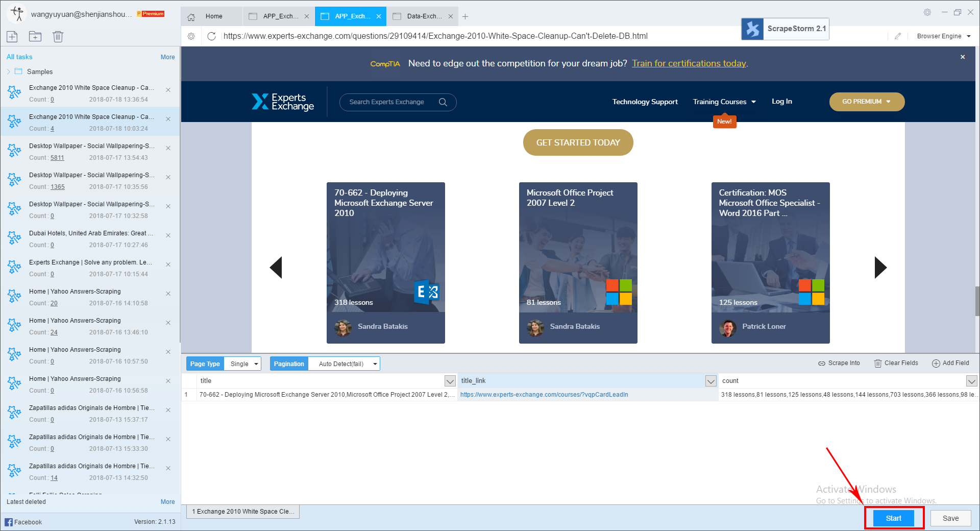This screenshot has height=531, width=980.
Task: Click GET STARTED TODAY button
Action: pyautogui.click(x=578, y=142)
